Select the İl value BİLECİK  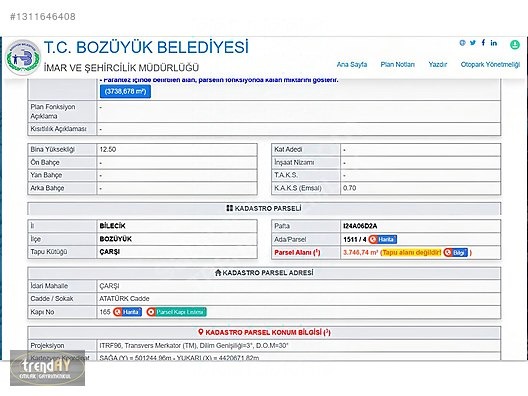coord(112,226)
